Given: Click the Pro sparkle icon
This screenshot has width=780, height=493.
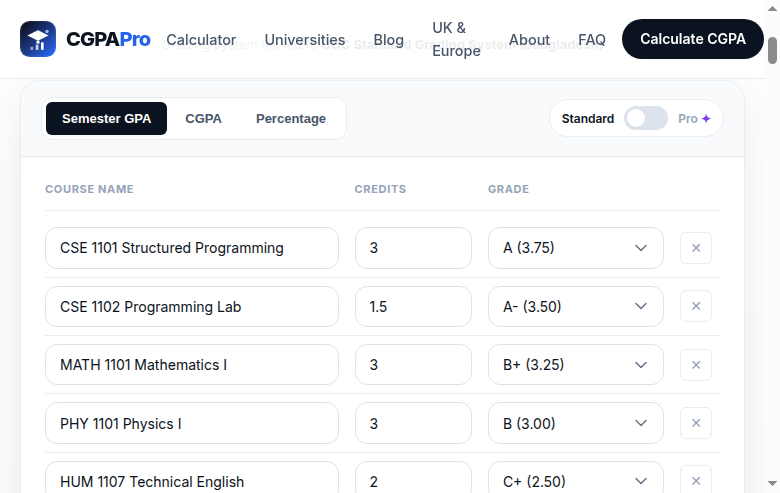Looking at the screenshot, I should coord(706,118).
